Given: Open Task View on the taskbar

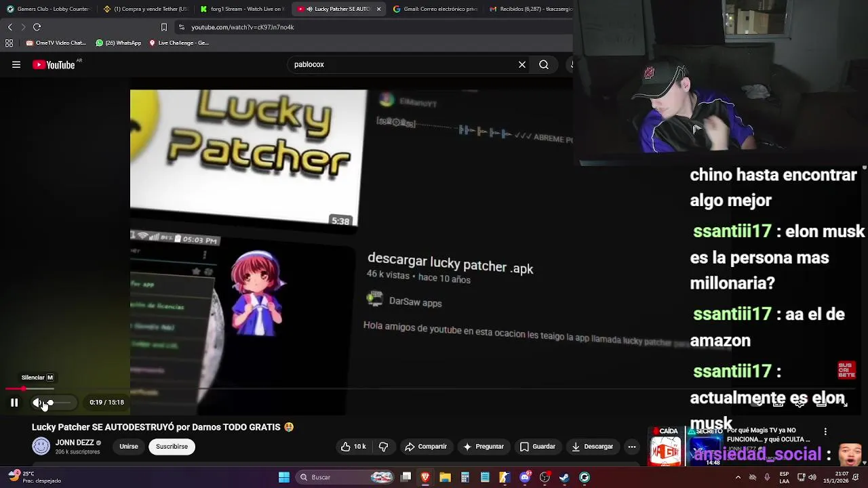Looking at the screenshot, I should 406,477.
